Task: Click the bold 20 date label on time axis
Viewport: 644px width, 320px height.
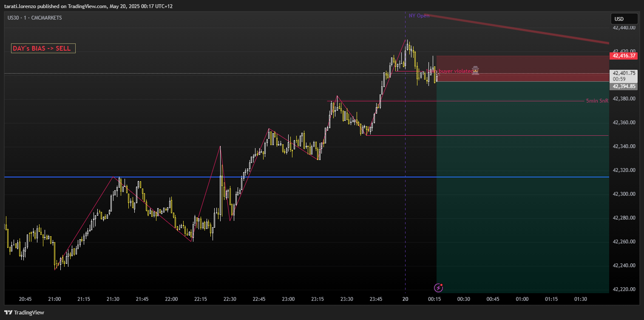Action: click(x=405, y=299)
